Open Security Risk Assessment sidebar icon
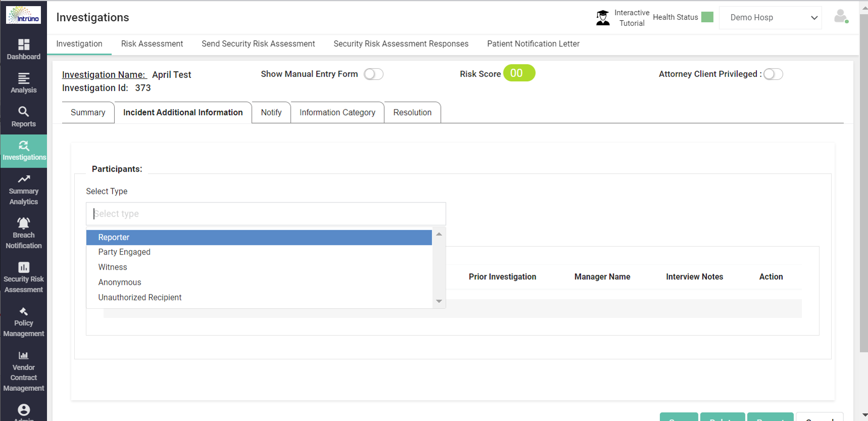Screen dimensions: 868x421 [x=24, y=268]
